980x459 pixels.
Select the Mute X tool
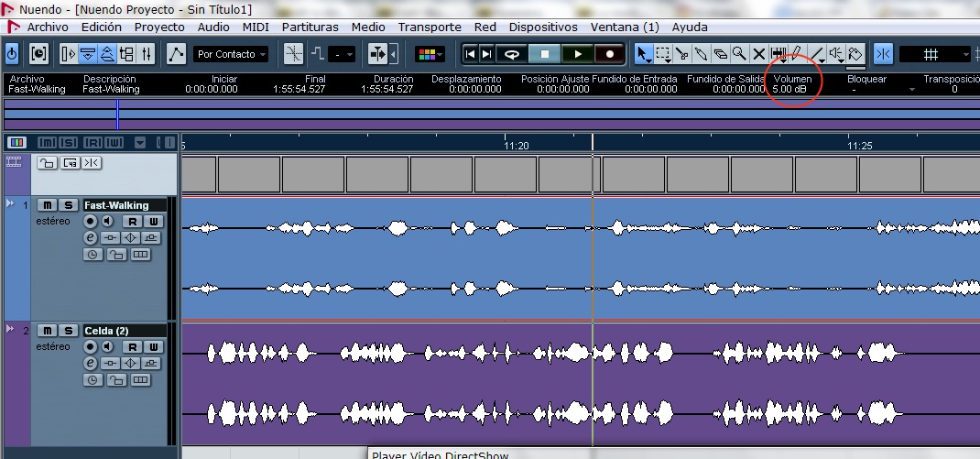[758, 54]
